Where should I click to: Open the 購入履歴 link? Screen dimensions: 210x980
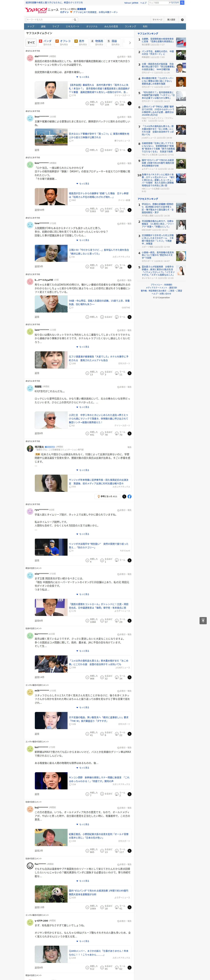click(171, 19)
